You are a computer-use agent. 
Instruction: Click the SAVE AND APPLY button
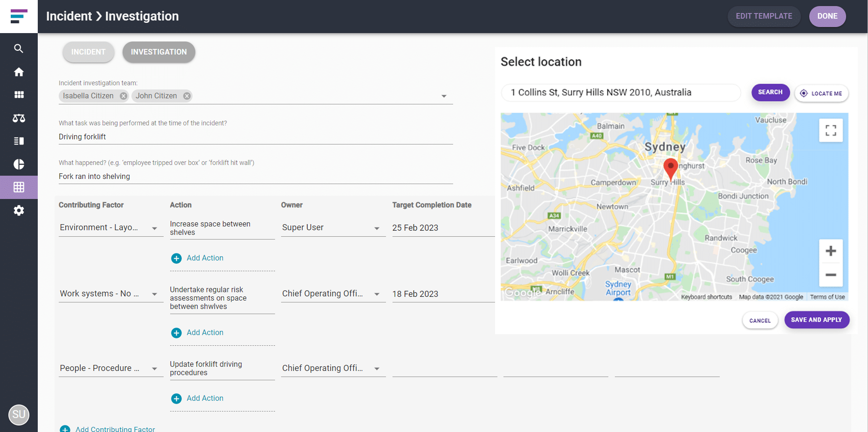[x=817, y=320]
